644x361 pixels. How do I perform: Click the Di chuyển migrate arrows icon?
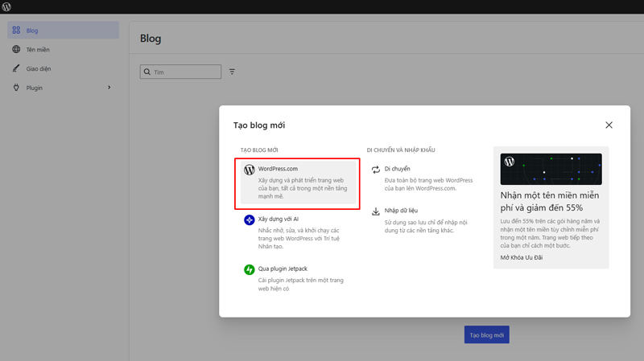coord(375,170)
